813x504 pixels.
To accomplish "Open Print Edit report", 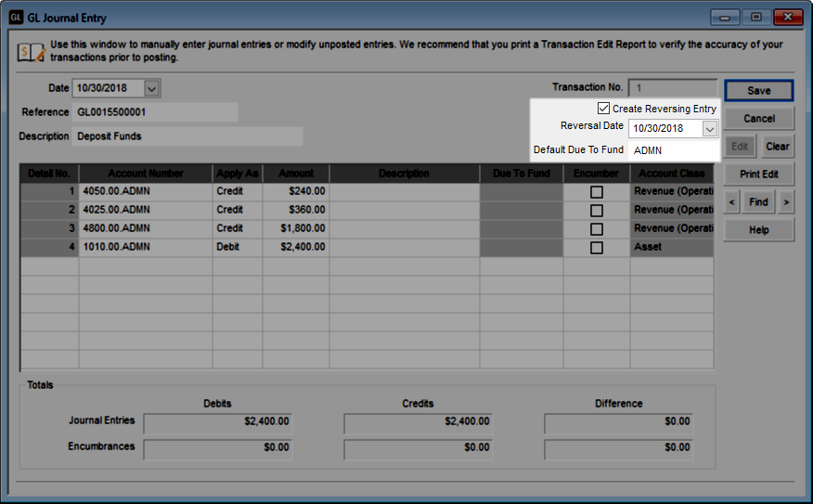I will tap(758, 174).
